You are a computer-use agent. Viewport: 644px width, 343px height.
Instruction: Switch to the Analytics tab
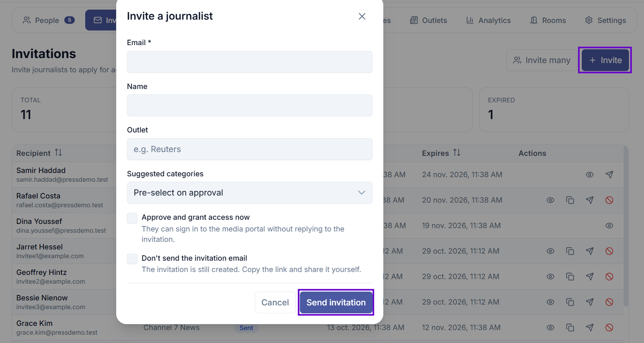click(488, 20)
